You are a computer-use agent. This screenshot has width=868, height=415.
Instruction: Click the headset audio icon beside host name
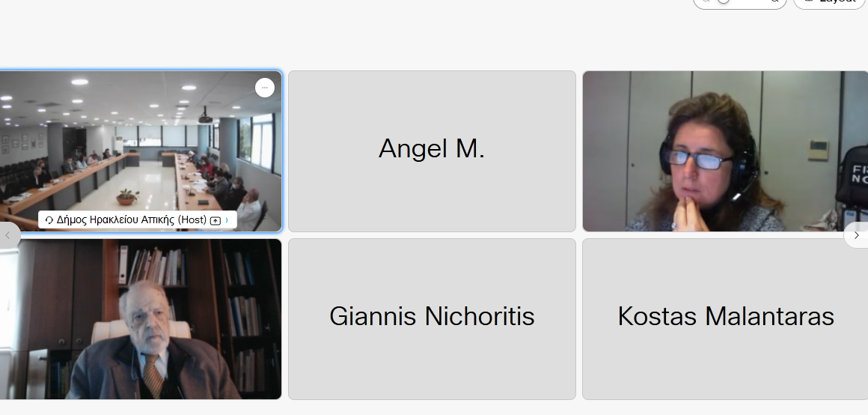[x=49, y=220]
